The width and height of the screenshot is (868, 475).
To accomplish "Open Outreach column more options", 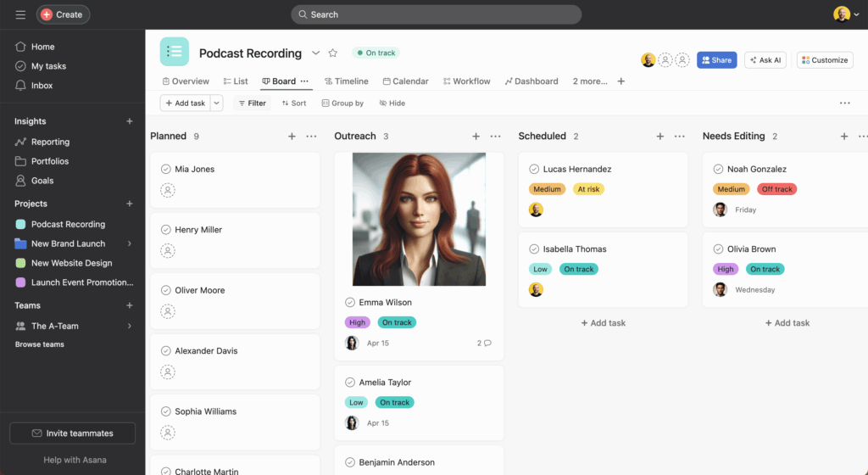I will point(495,137).
